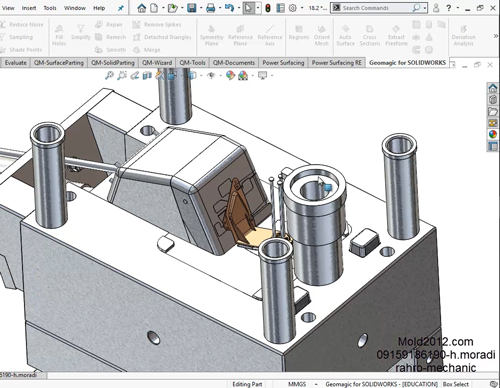The width and height of the screenshot is (500, 388).
Task: Open the Hide/Show Items dropdown arrow
Action: point(220,76)
